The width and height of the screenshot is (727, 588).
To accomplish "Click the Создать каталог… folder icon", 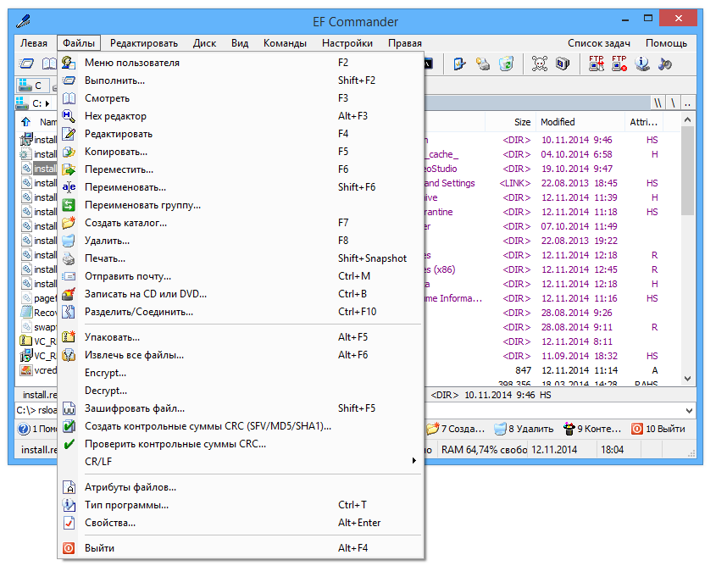I will 69,223.
